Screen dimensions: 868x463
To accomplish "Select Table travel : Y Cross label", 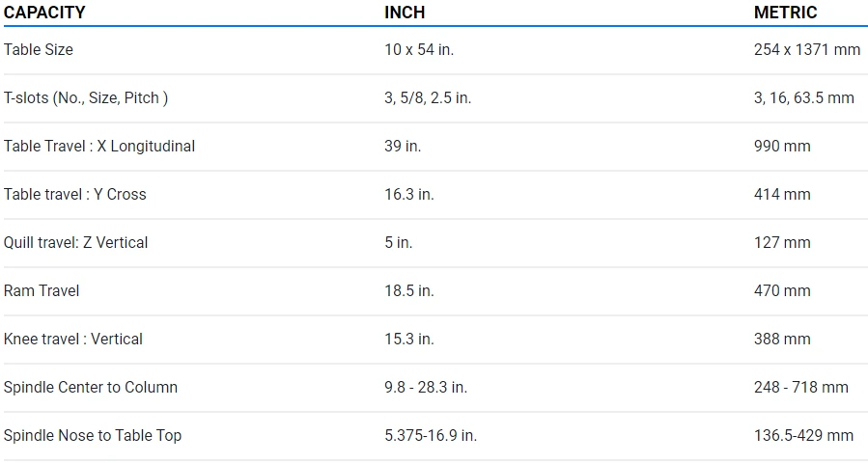I will coord(75,194).
